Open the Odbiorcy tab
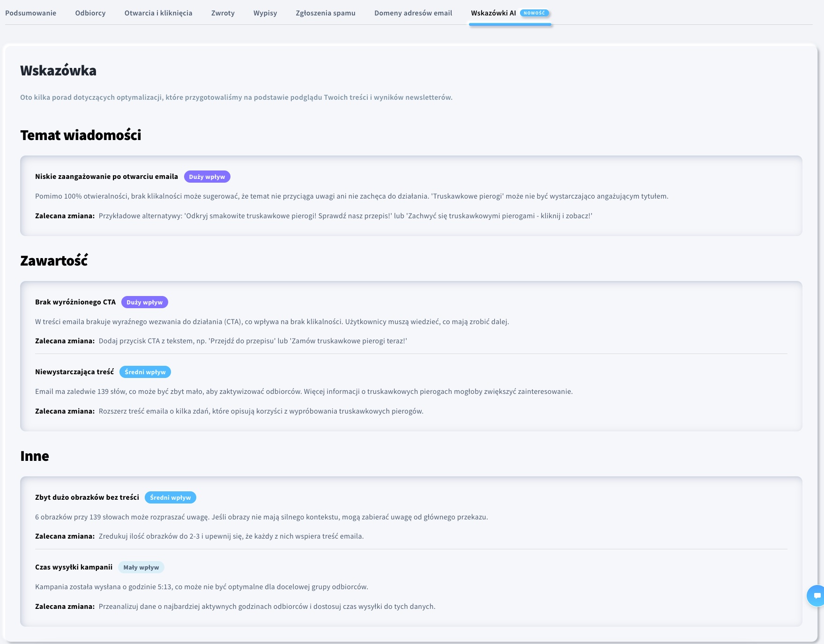Image resolution: width=824 pixels, height=644 pixels. (x=90, y=13)
